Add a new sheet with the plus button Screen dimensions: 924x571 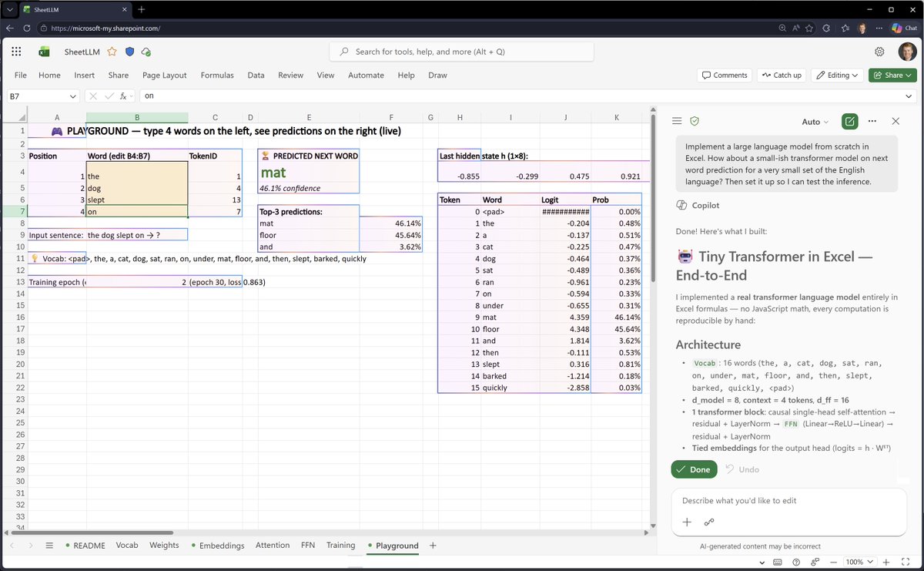433,546
